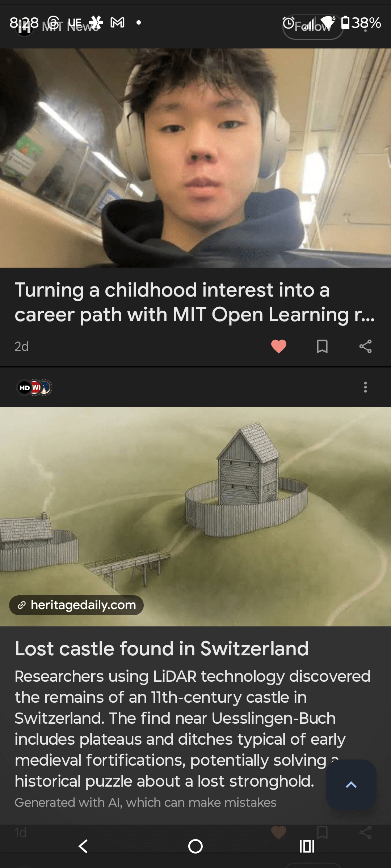
Task: Share the Lost castle article
Action: (x=365, y=832)
